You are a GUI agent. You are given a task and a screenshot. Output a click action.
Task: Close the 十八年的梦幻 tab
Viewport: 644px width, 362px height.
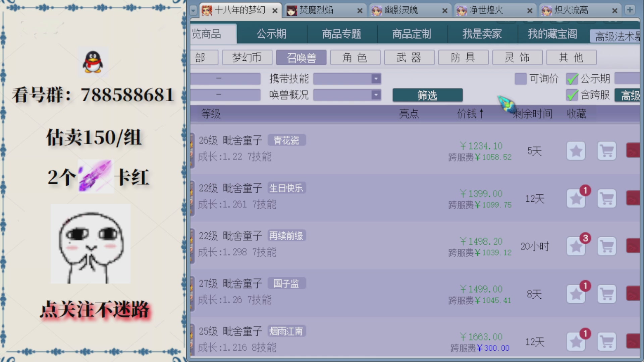click(x=275, y=11)
